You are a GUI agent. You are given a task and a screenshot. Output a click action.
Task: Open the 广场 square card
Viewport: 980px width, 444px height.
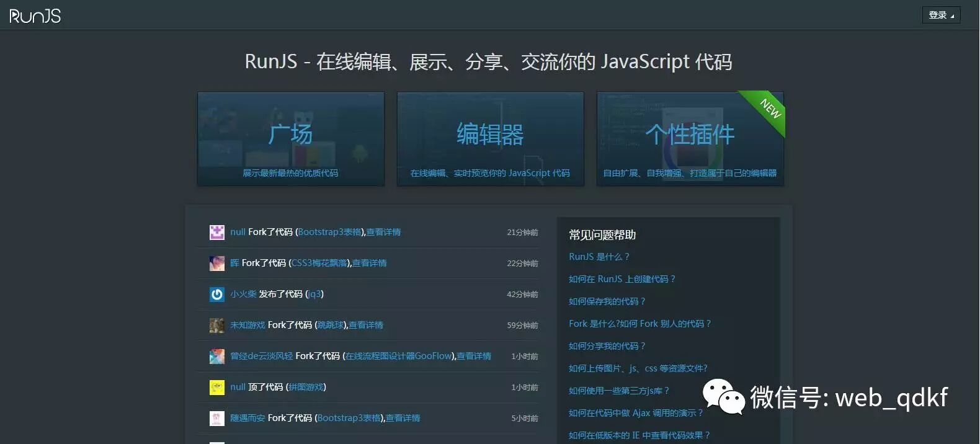point(291,139)
